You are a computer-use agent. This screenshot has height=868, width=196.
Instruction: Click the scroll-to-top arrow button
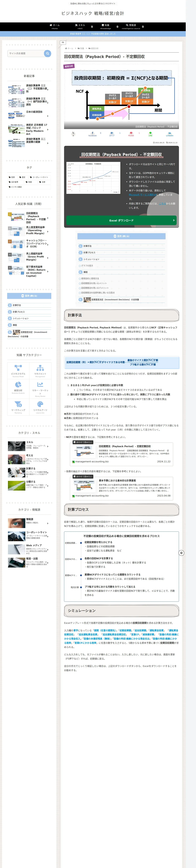click(x=181, y=553)
